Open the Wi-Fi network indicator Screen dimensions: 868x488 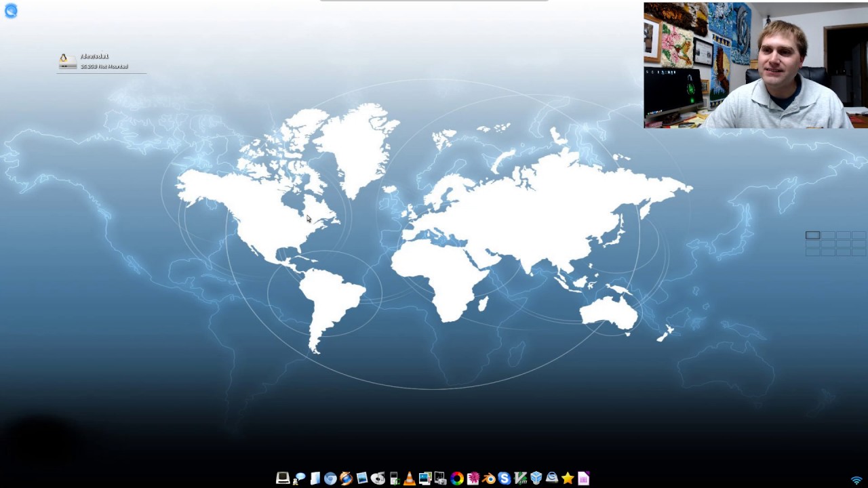[856, 481]
